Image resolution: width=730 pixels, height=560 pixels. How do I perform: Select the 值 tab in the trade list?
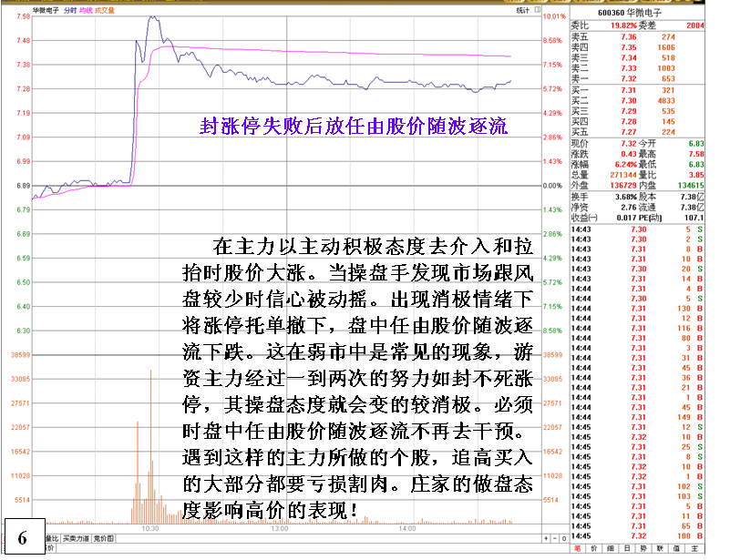pos(676,548)
